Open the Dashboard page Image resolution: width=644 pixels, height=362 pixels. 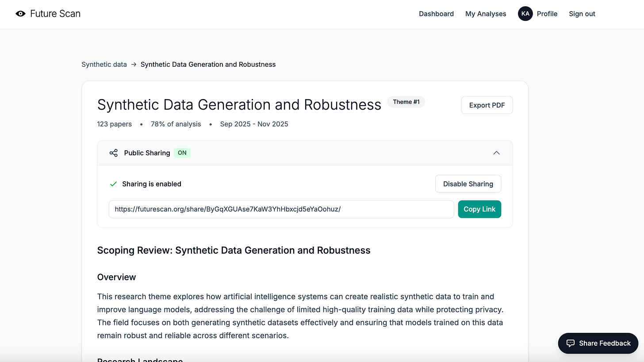436,14
